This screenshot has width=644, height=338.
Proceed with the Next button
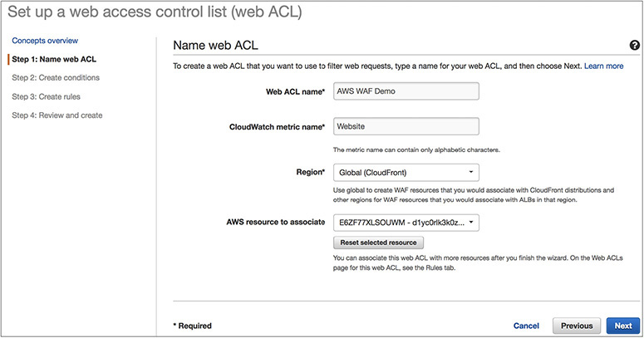click(x=622, y=326)
